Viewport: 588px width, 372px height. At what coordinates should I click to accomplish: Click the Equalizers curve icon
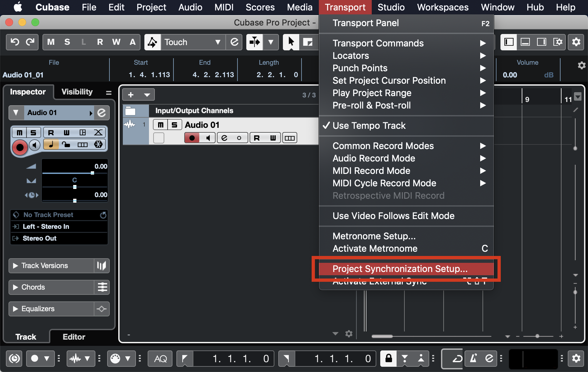pos(102,309)
